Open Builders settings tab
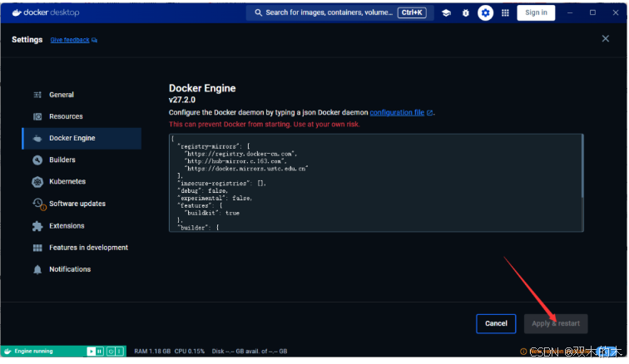The width and height of the screenshot is (629, 364). pos(82,160)
